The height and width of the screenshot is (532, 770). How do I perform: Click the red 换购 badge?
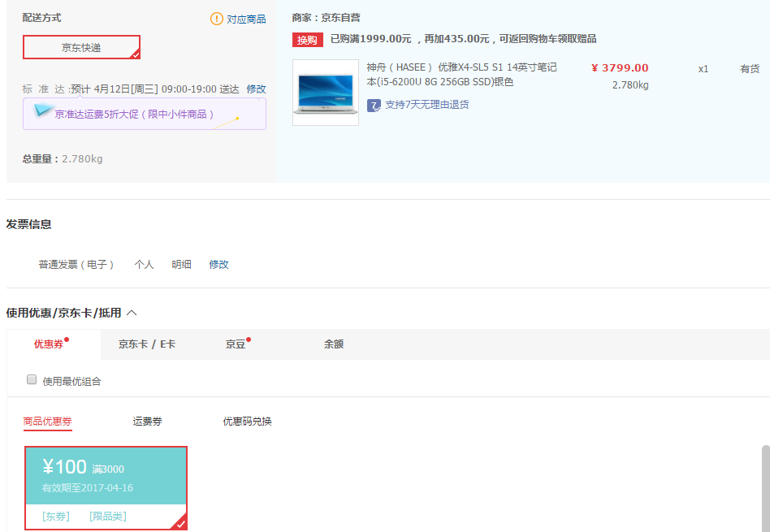(307, 40)
